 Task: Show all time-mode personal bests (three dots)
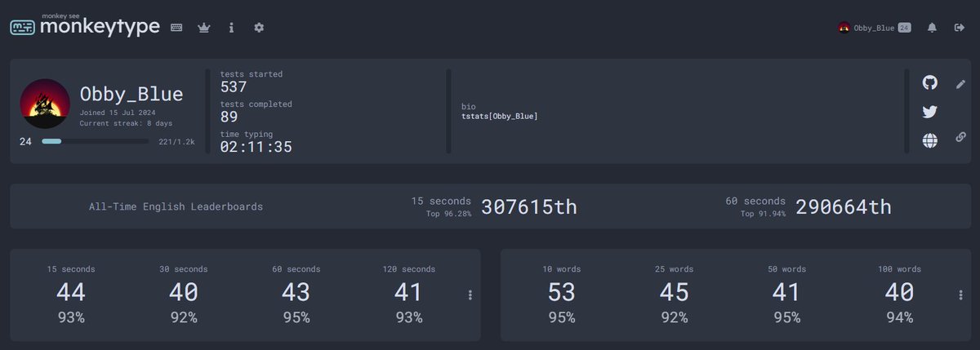pos(470,295)
